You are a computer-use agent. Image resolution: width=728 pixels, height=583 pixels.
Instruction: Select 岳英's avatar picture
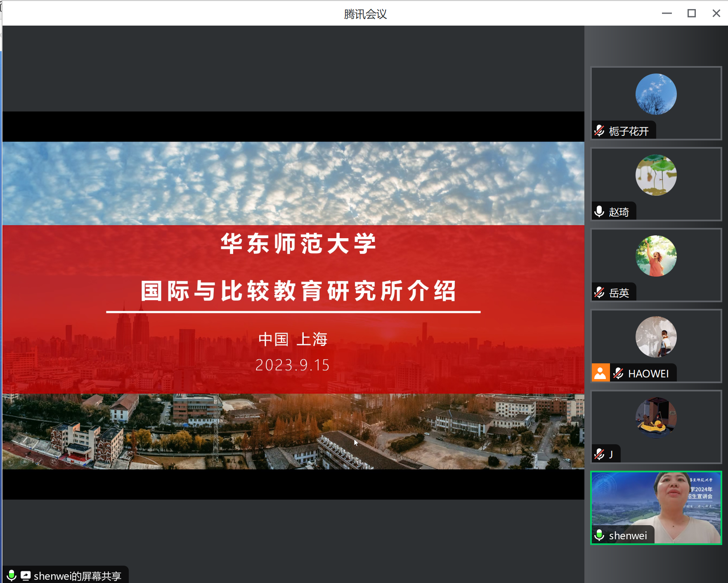point(656,256)
